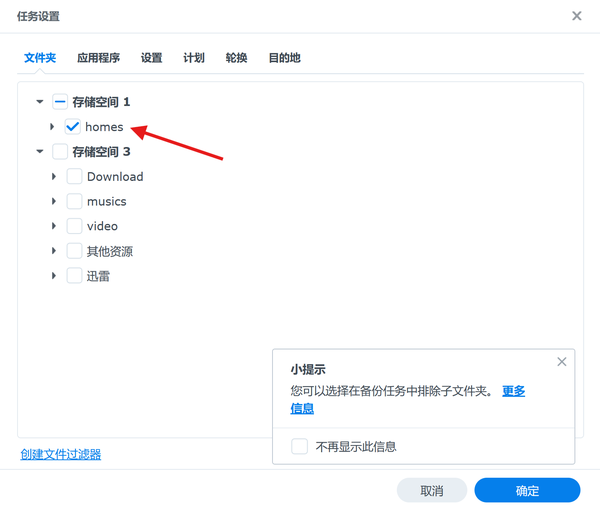
Task: Click the 创建文件过滤器 link
Action: [61, 454]
